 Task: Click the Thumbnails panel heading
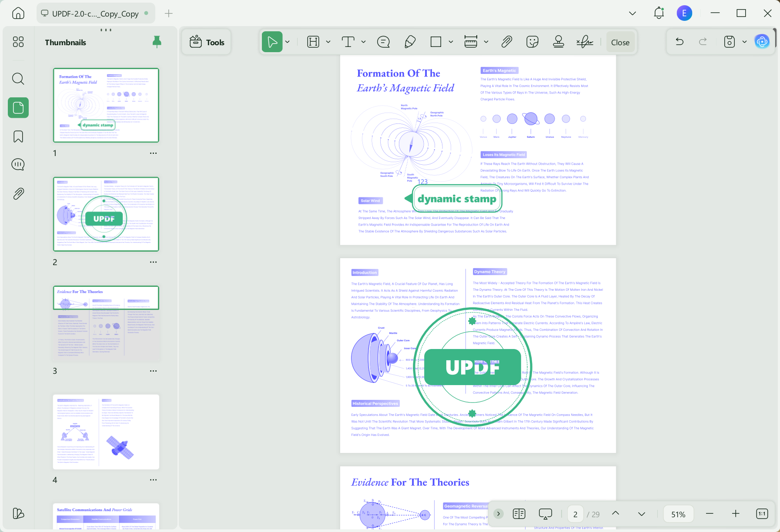tap(66, 42)
